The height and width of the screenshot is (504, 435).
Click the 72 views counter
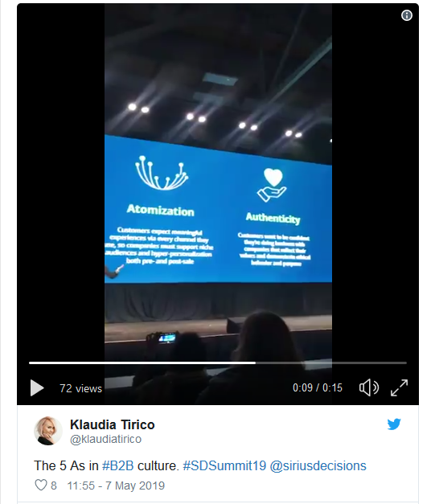click(80, 388)
